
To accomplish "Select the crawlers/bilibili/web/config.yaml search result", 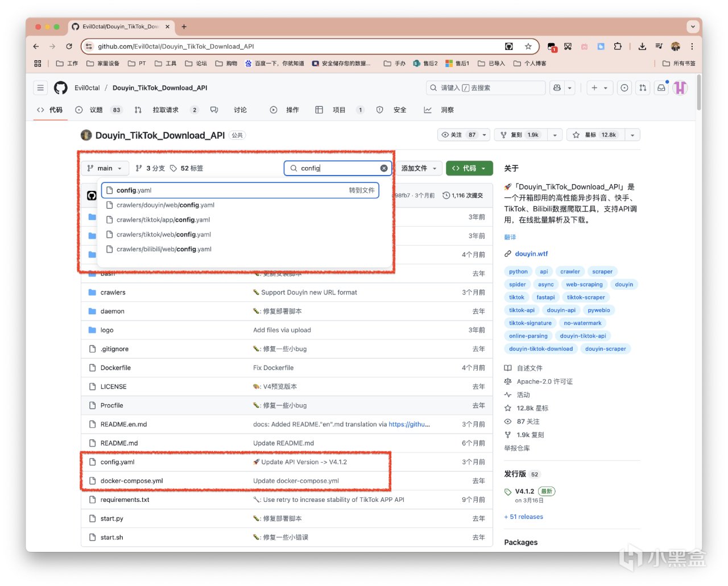I will [240, 249].
